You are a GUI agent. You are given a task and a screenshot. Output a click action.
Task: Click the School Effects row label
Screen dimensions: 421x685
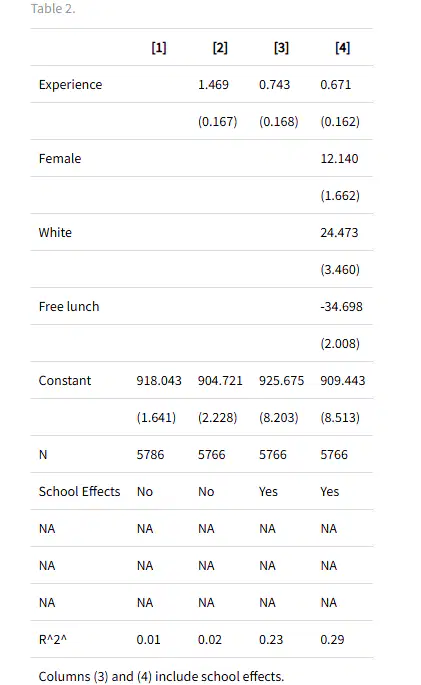click(79, 491)
